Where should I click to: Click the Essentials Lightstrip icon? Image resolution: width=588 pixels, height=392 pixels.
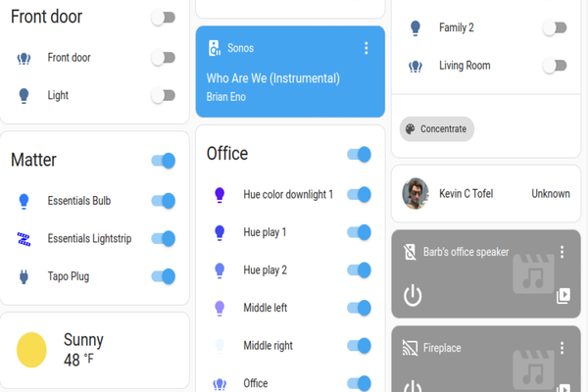point(24,238)
